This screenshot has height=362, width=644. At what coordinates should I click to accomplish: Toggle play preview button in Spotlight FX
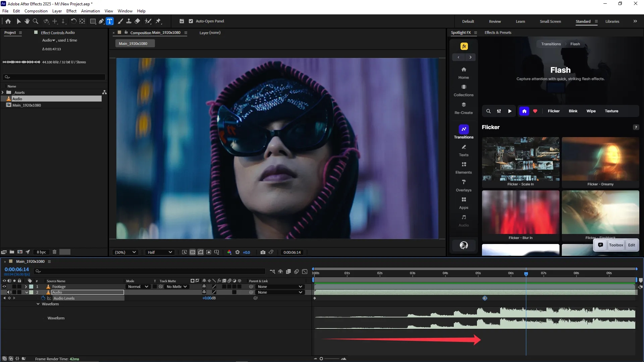[x=509, y=111]
